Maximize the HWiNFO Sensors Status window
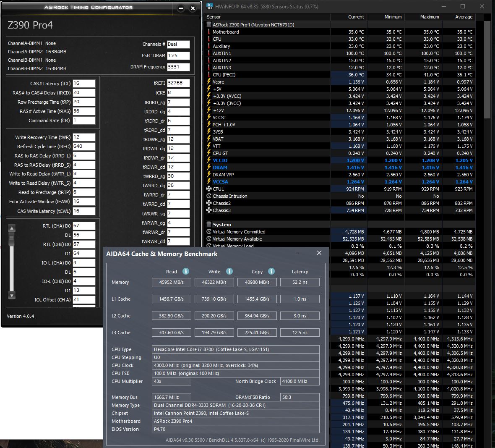The height and width of the screenshot is (448, 495). (x=462, y=6)
